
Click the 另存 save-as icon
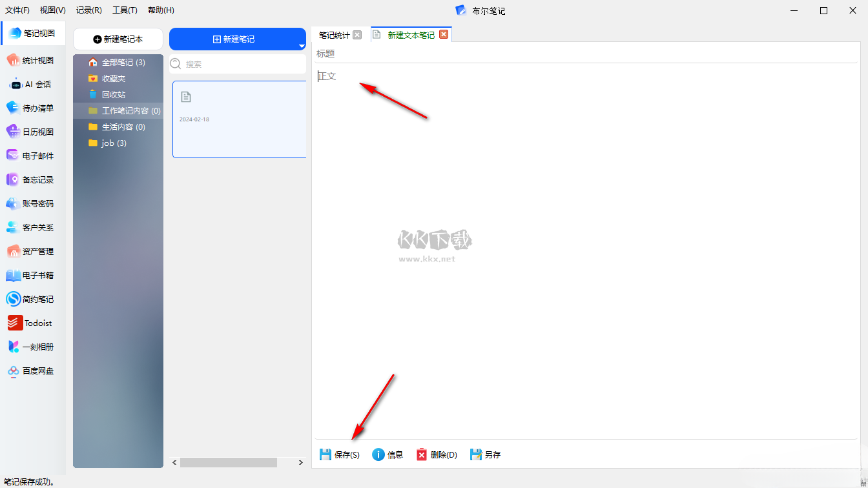(x=476, y=454)
